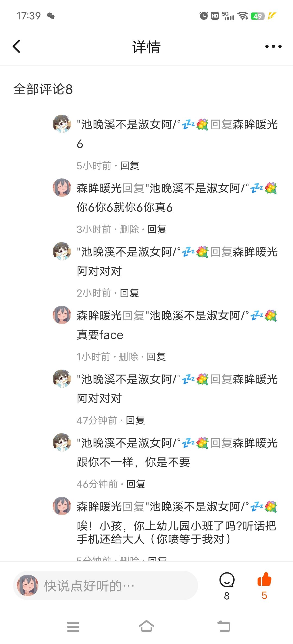Tap the 快说点好听的 comment input field
The height and width of the screenshot is (644, 293).
click(x=106, y=585)
